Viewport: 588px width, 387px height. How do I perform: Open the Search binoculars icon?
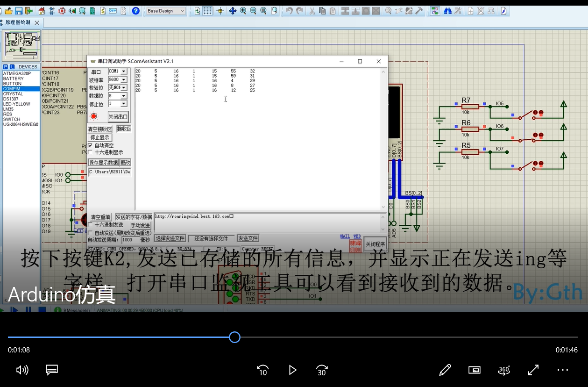click(447, 11)
